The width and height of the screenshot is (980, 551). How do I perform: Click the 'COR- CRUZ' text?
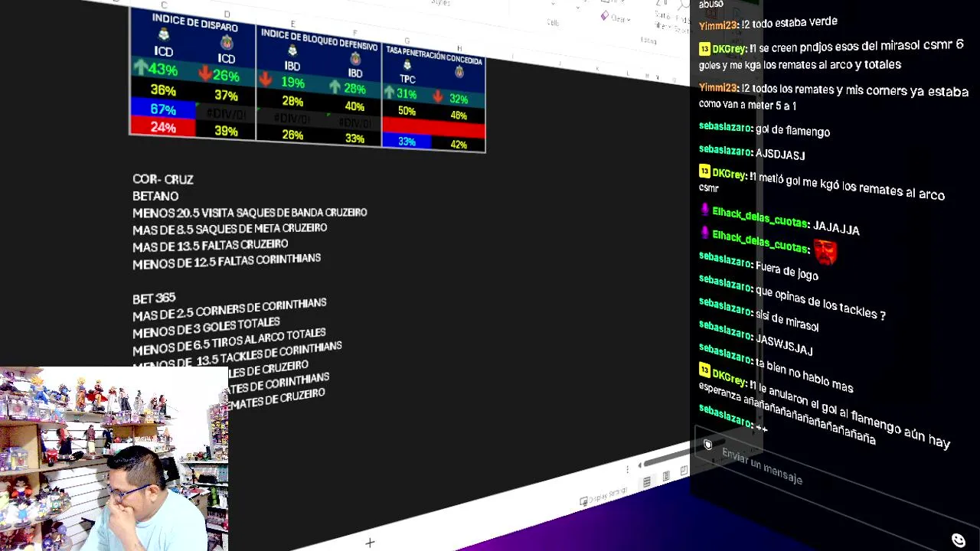click(163, 179)
